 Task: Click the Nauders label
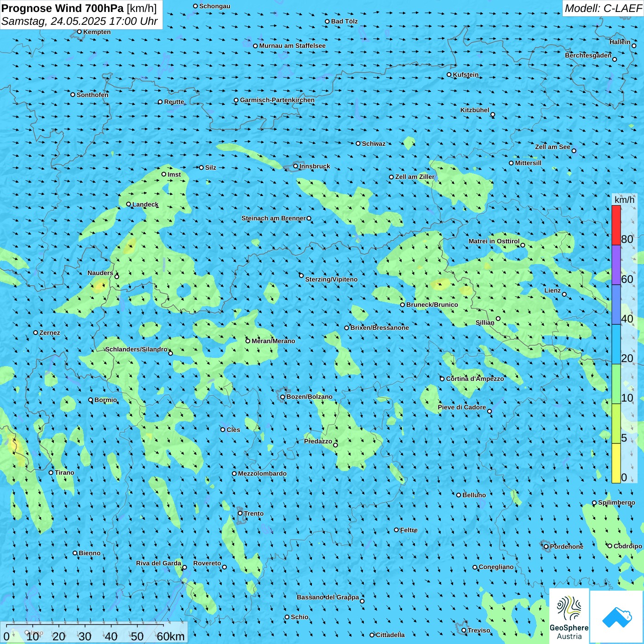(100, 273)
